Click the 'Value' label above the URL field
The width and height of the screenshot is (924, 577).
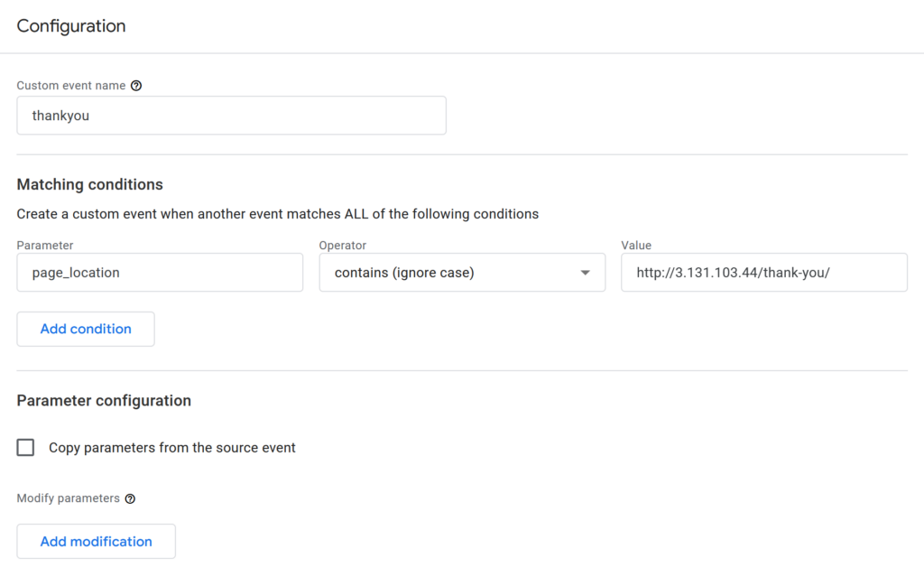click(636, 246)
